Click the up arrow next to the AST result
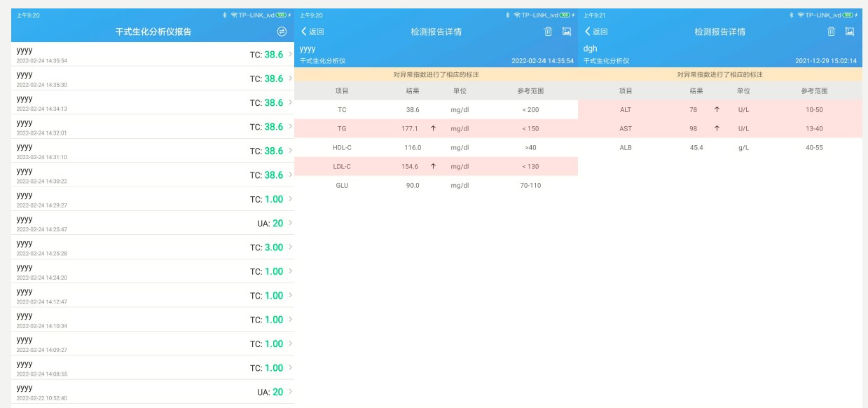 [x=717, y=128]
